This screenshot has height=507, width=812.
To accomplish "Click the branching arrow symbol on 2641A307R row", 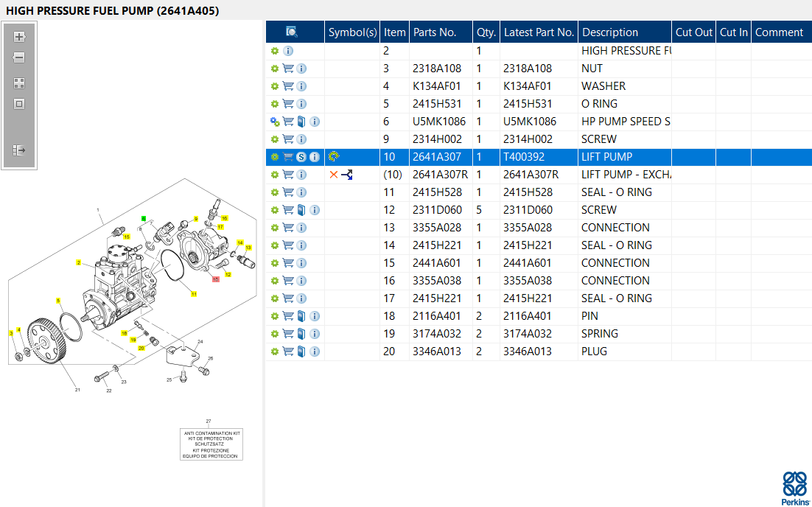I will tap(347, 175).
